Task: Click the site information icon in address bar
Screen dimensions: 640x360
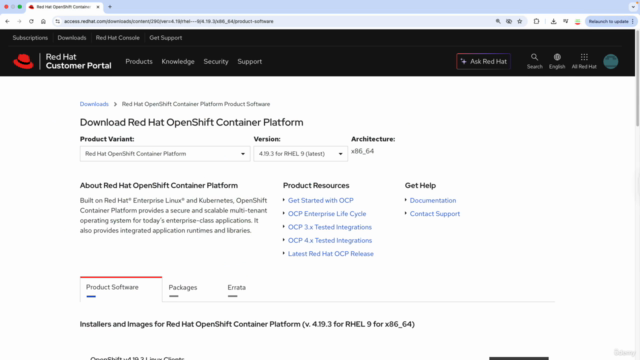Action: click(x=58, y=21)
